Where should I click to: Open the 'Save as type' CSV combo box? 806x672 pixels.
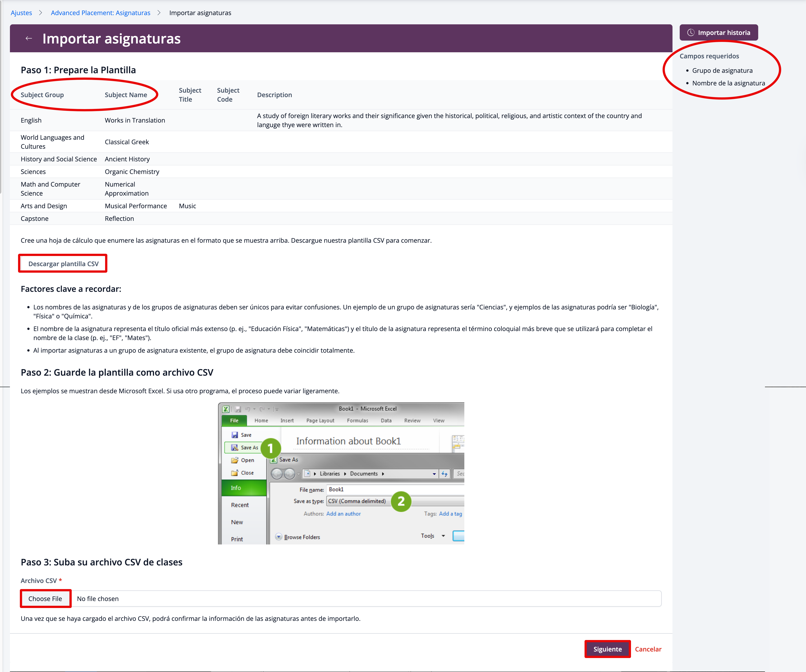point(357,501)
